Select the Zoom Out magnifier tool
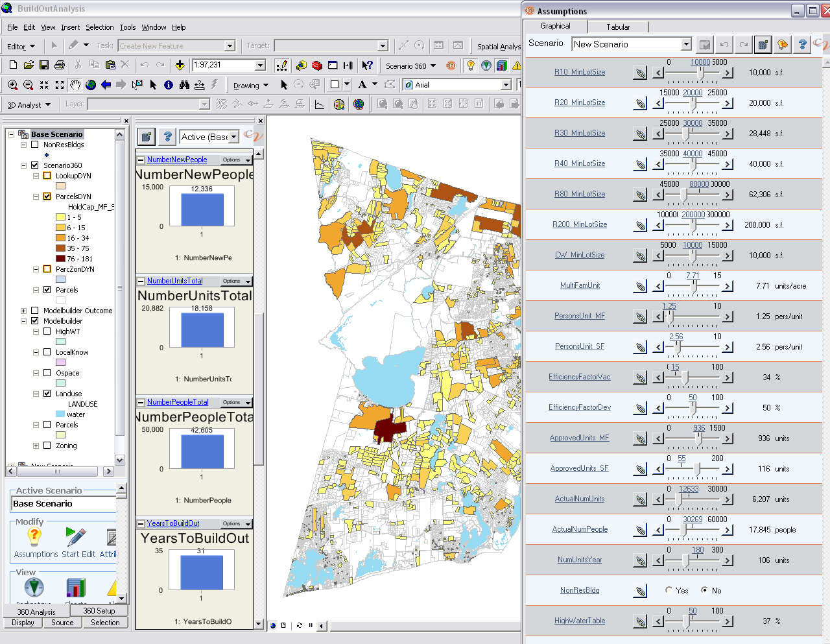830x644 pixels. [x=28, y=85]
